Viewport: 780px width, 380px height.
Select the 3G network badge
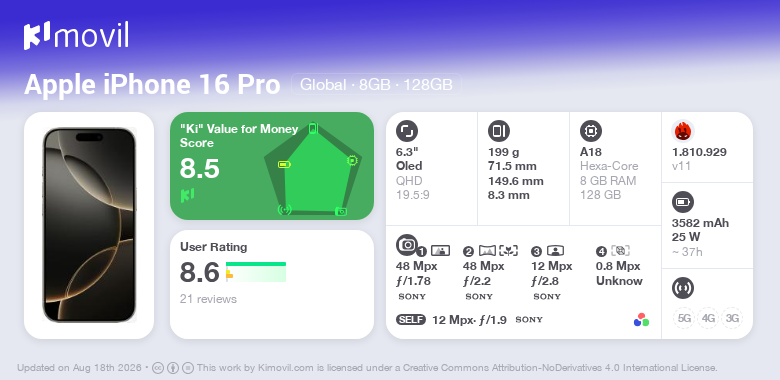732,318
